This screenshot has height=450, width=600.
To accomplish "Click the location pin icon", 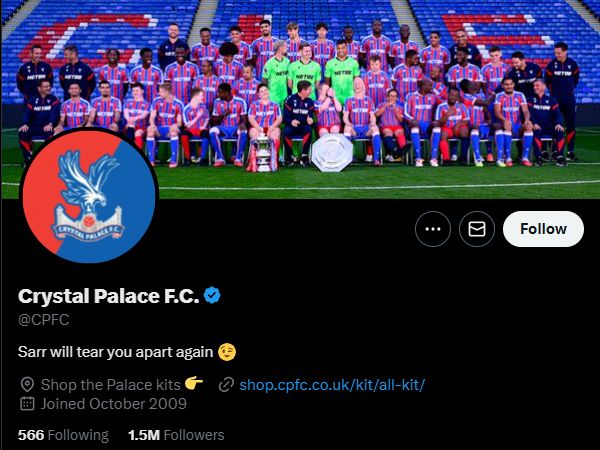I will (27, 384).
